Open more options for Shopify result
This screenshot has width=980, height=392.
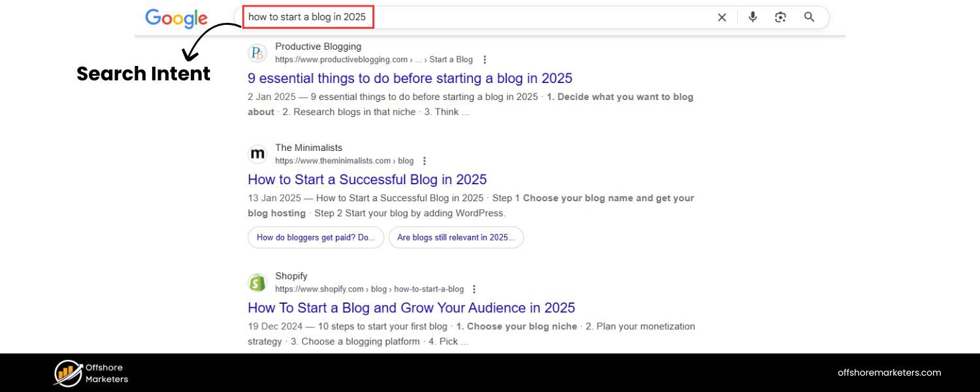474,289
